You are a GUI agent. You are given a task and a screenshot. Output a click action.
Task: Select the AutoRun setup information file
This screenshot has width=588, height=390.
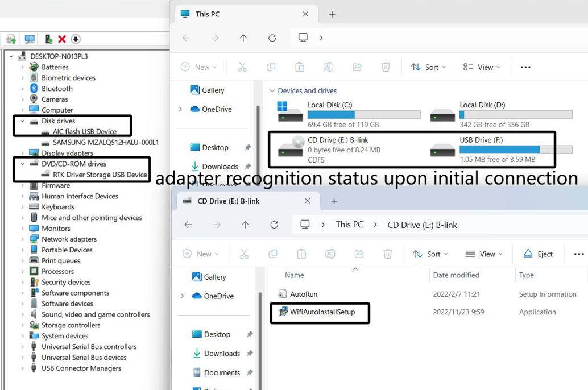(298, 294)
